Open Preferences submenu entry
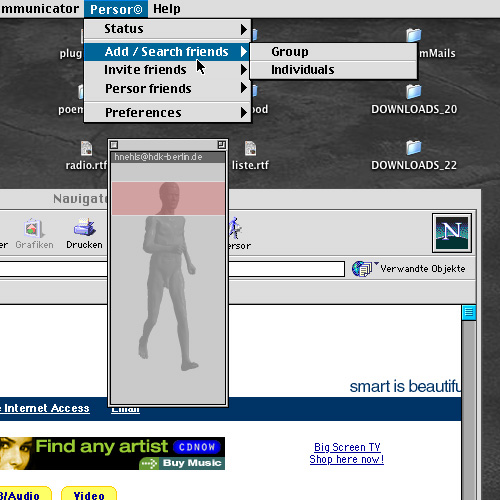Viewport: 500px width, 500px height. (167, 113)
